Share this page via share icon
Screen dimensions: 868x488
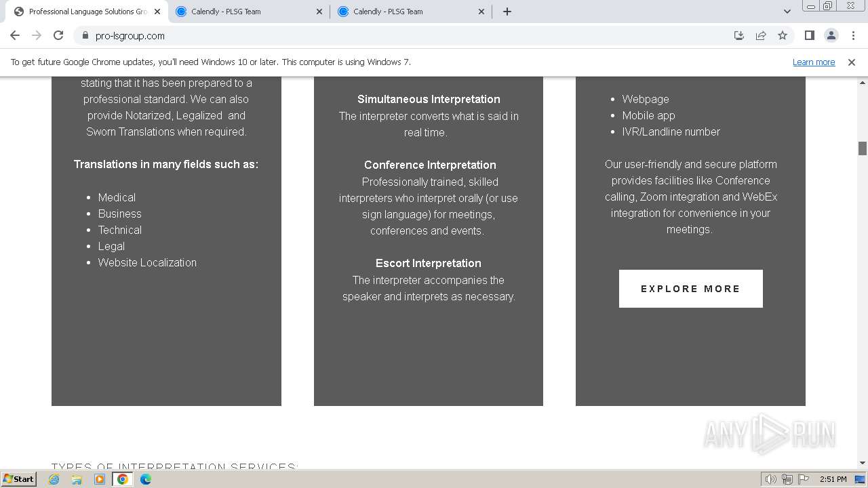point(761,35)
